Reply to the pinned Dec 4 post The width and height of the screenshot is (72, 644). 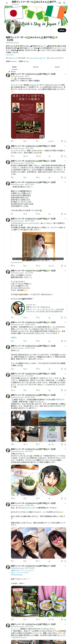click(x=12, y=141)
